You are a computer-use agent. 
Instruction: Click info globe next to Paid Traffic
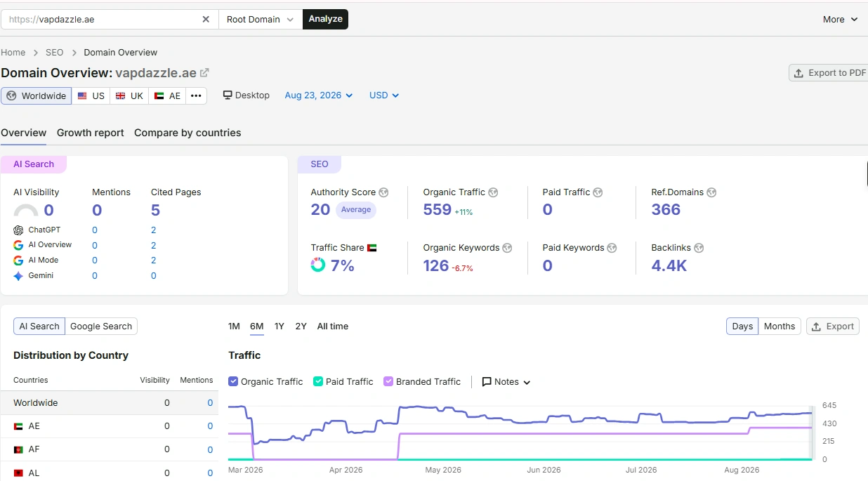[598, 192]
